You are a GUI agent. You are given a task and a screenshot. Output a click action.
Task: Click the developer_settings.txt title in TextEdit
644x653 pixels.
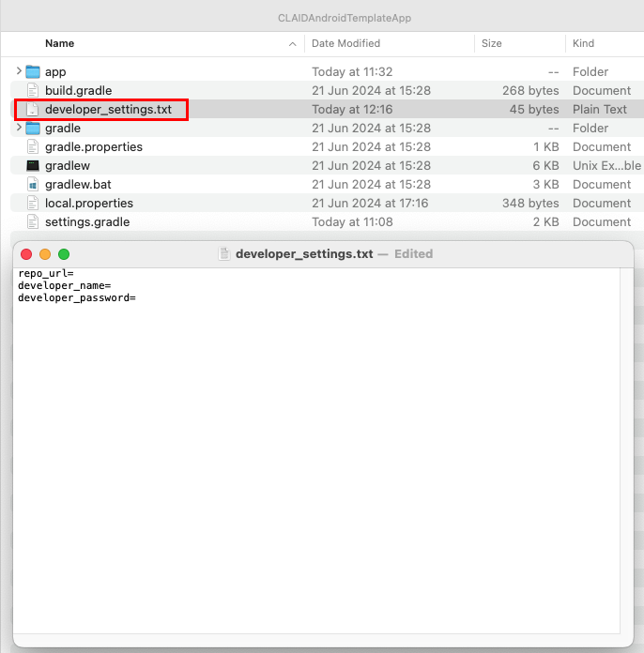(304, 253)
